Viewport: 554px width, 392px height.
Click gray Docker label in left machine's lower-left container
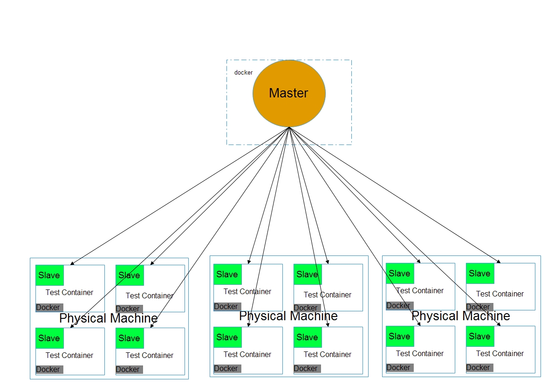pyautogui.click(x=49, y=369)
